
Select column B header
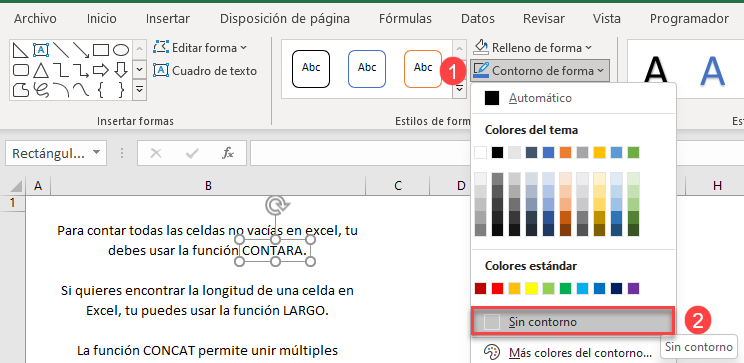point(208,186)
